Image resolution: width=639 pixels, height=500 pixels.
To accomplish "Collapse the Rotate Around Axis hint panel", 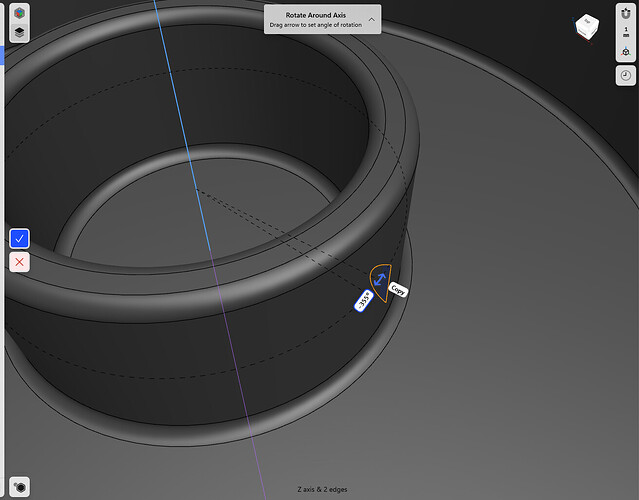I will (371, 20).
